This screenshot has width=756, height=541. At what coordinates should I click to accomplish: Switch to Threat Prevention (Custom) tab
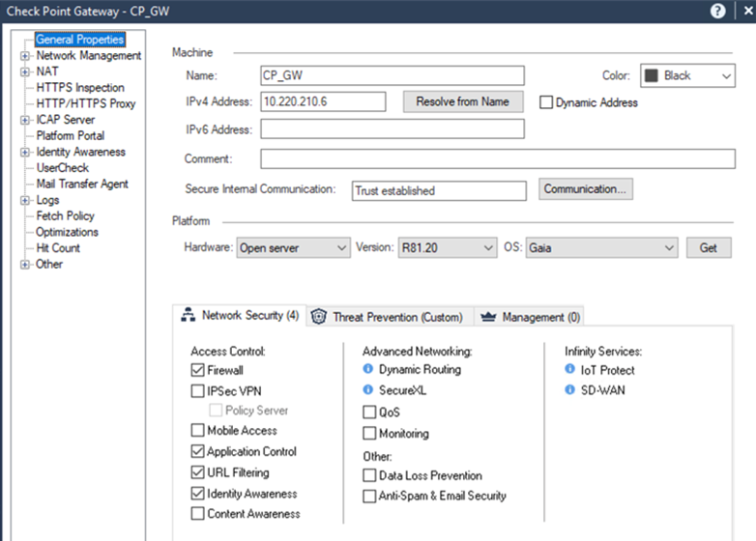click(390, 317)
